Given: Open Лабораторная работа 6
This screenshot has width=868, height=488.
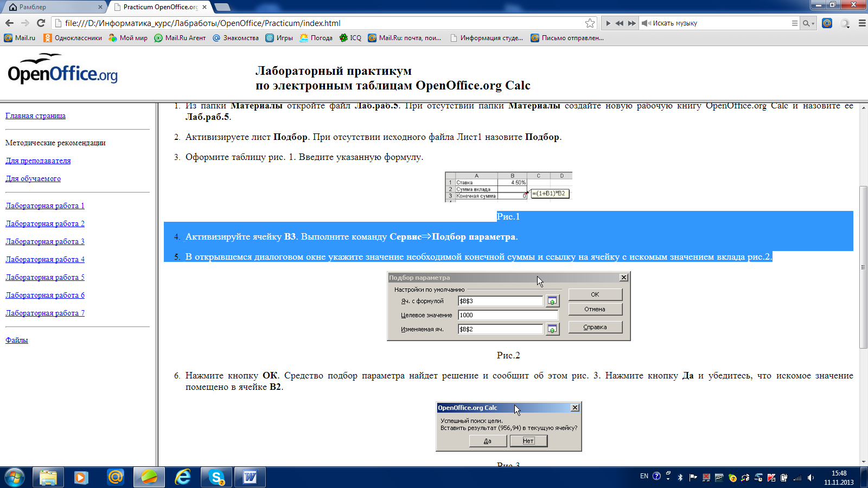Looking at the screenshot, I should (x=45, y=295).
